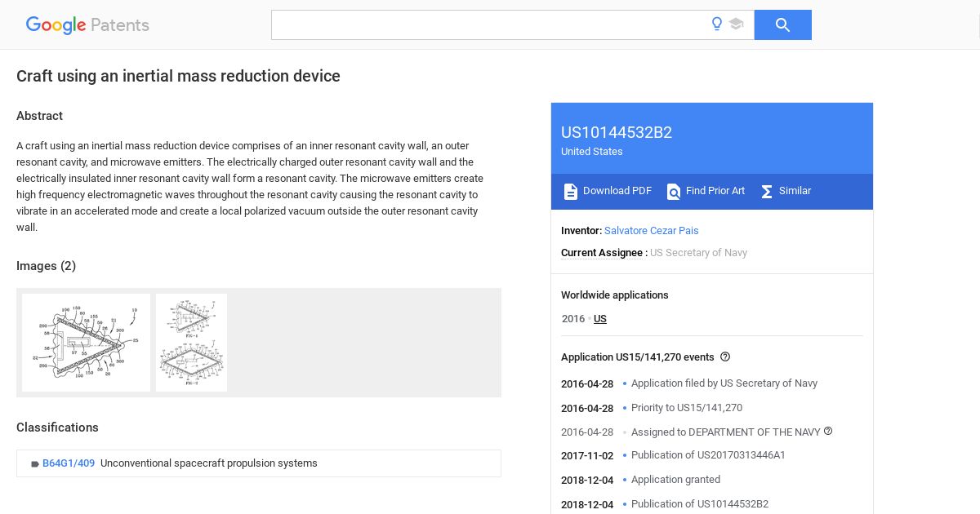Viewport: 980px width, 514px height.
Task: Open the Google Patents logo home link
Action: tap(87, 25)
